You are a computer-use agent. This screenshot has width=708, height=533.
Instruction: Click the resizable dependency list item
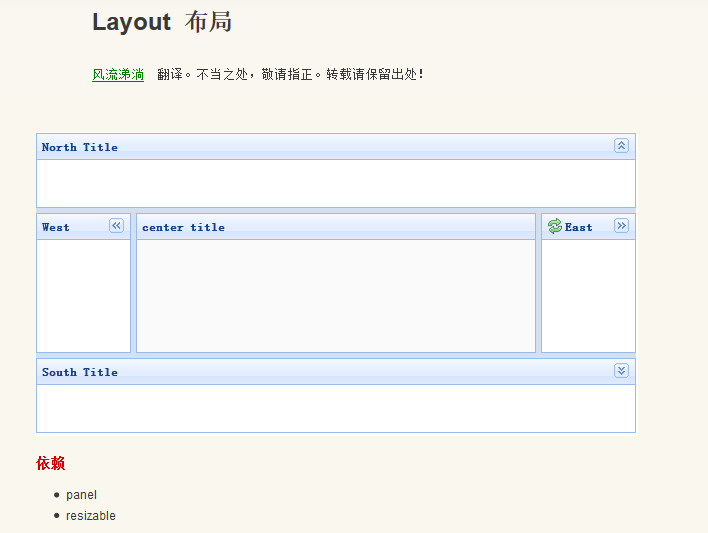(x=91, y=516)
